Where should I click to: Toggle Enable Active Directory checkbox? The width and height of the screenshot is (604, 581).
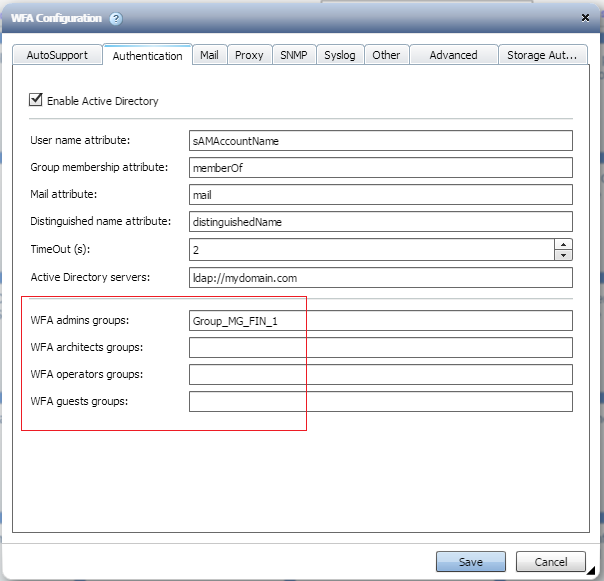tap(35, 99)
